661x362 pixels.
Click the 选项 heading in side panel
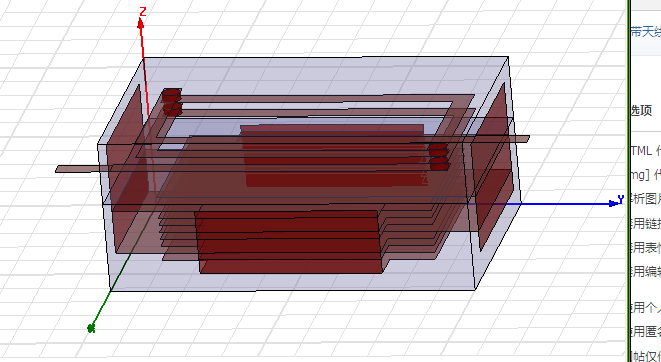[642, 110]
